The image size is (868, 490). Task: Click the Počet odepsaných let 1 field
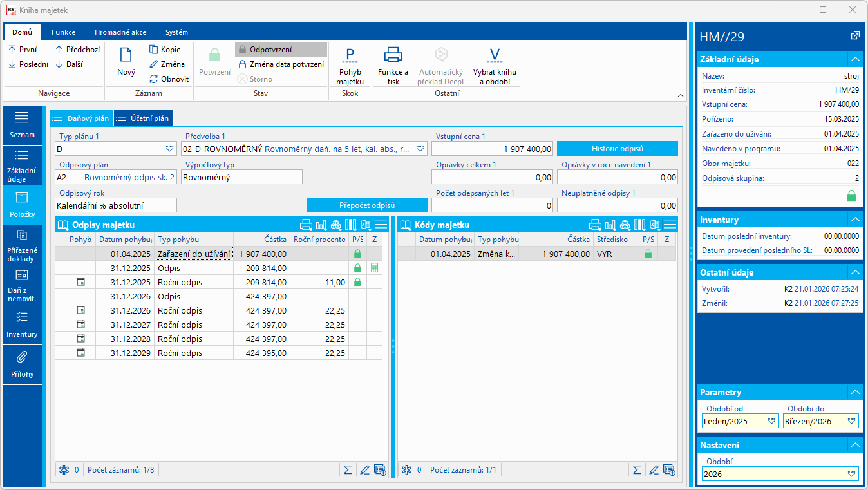pyautogui.click(x=492, y=205)
